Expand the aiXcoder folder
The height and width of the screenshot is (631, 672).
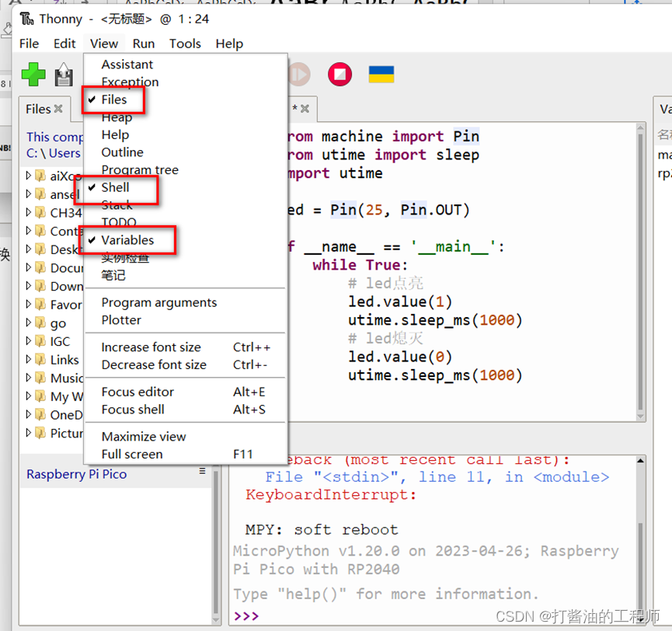tap(28, 176)
